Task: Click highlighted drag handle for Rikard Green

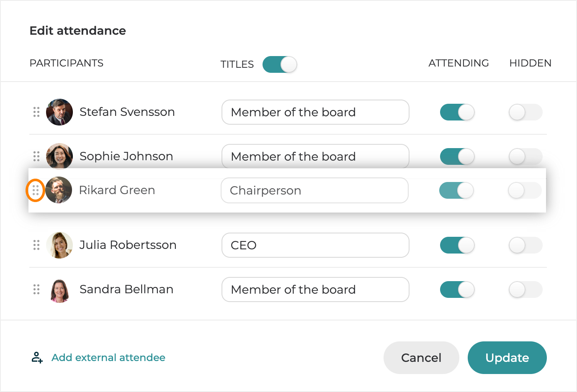Action: [36, 191]
